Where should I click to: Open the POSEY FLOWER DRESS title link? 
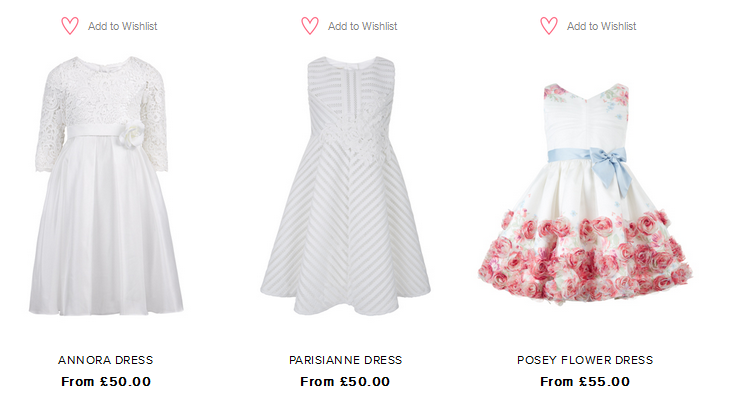585,360
